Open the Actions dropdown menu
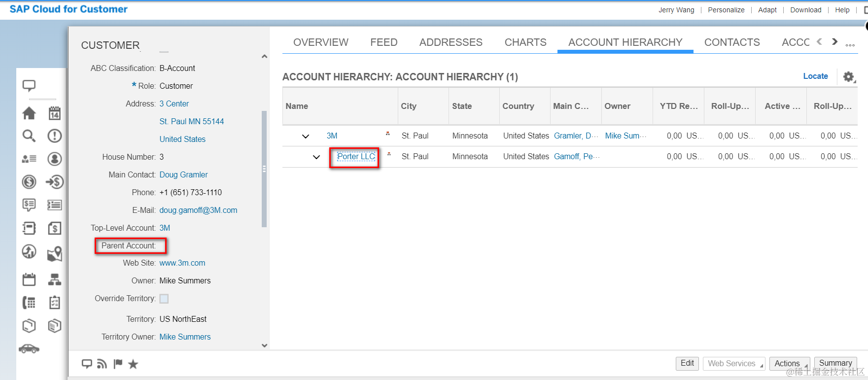The height and width of the screenshot is (380, 868). tap(790, 363)
